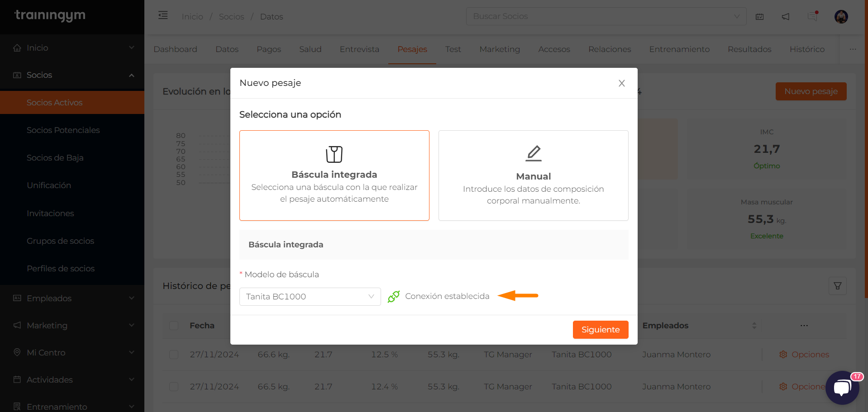
Task: Open the megaphone announcements icon
Action: coord(786,17)
